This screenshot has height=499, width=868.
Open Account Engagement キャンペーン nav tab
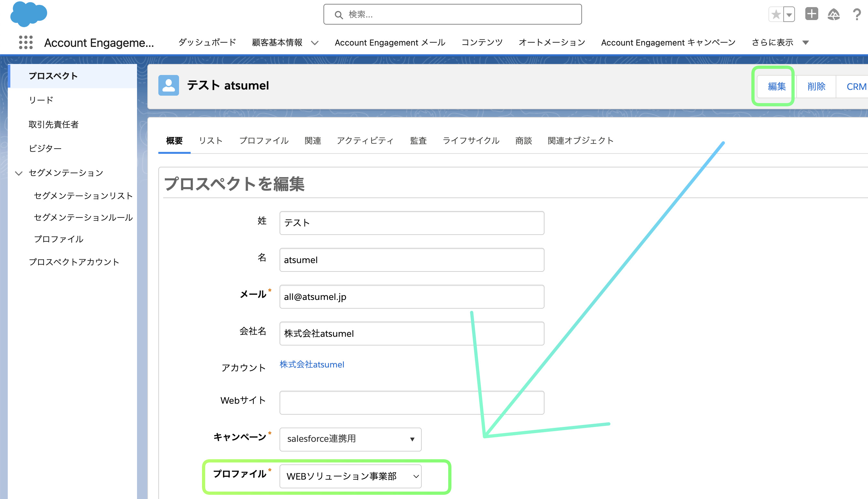coord(668,42)
